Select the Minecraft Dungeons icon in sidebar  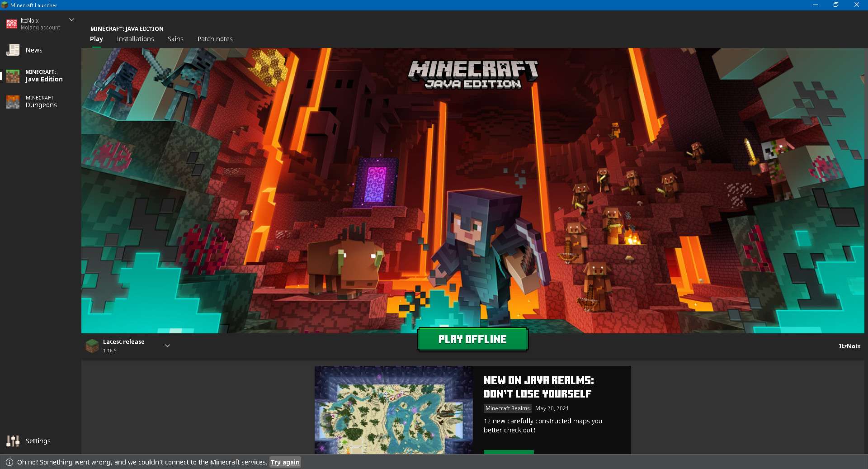click(x=13, y=102)
